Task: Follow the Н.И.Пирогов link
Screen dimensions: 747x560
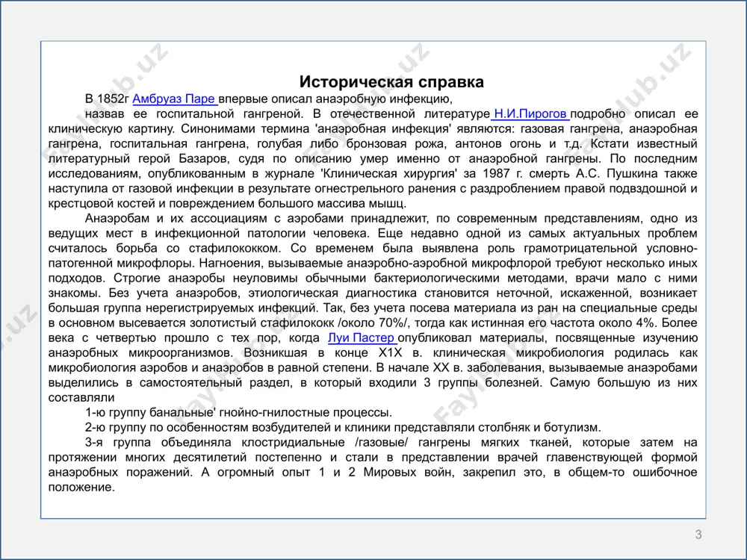Action: coord(530,113)
